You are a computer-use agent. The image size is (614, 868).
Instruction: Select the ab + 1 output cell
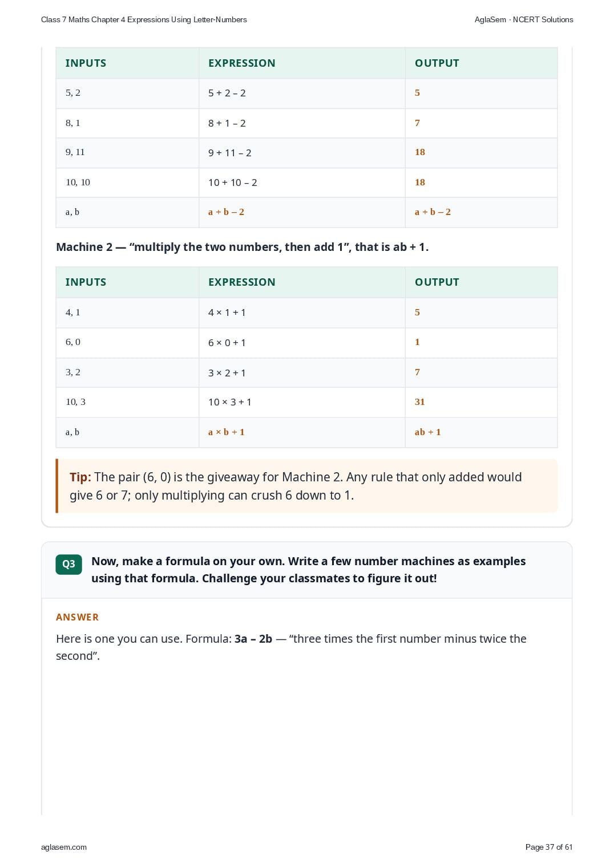tap(481, 432)
